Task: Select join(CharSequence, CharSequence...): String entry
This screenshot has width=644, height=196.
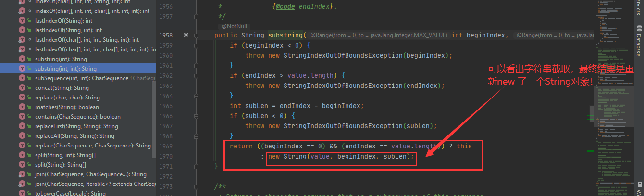Action: coord(78,174)
